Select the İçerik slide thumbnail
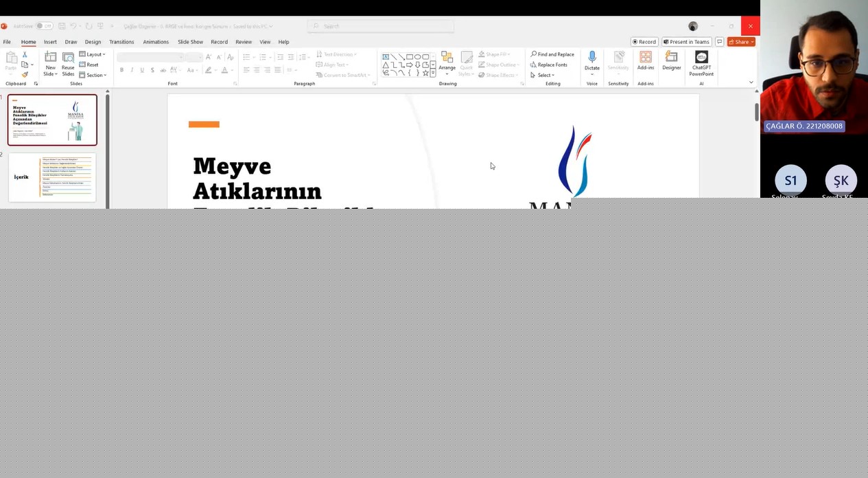This screenshot has height=478, width=868. pos(52,177)
